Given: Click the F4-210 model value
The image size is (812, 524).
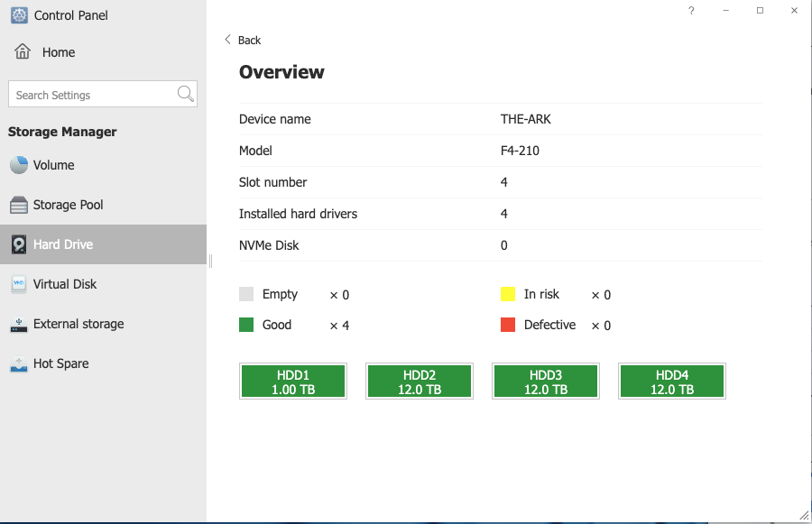Looking at the screenshot, I should coord(520,151).
